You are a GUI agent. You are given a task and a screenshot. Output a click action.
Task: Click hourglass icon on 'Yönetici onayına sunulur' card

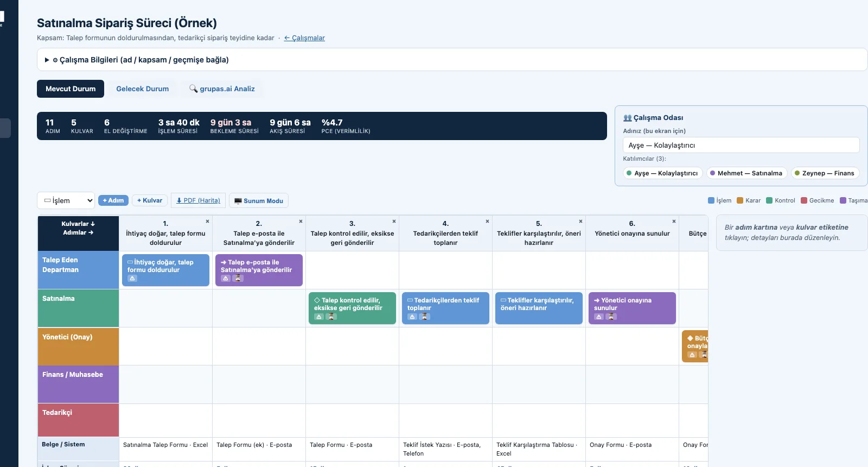tap(611, 317)
